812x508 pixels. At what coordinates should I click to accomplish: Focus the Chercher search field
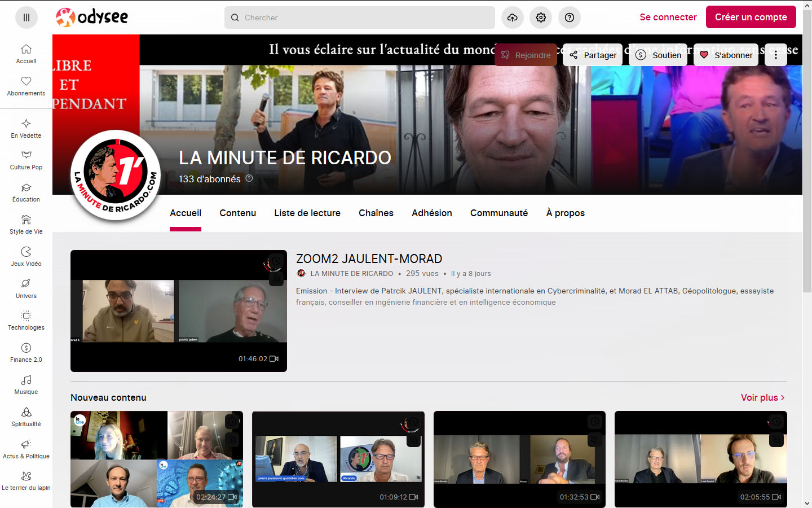click(360, 17)
